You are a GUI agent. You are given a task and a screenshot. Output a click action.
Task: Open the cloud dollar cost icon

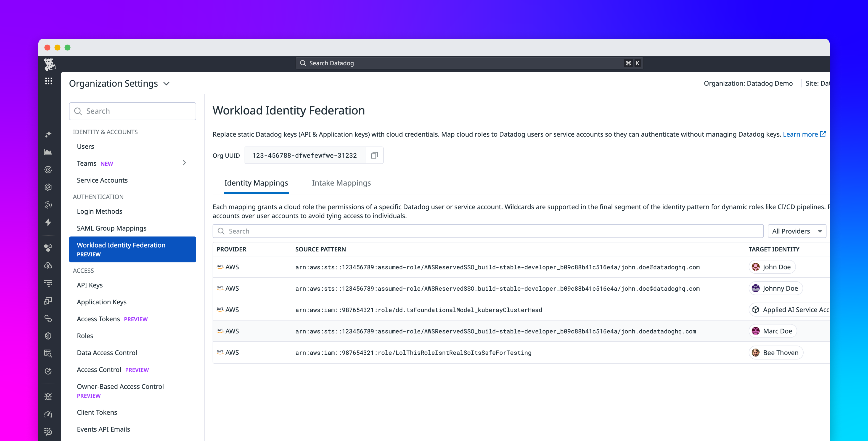(48, 265)
